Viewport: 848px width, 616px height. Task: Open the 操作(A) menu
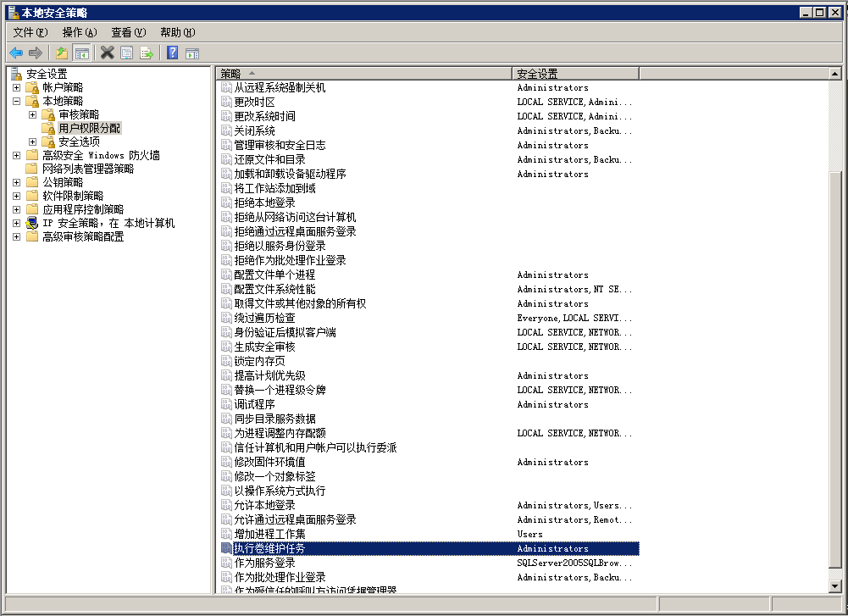coord(80,32)
